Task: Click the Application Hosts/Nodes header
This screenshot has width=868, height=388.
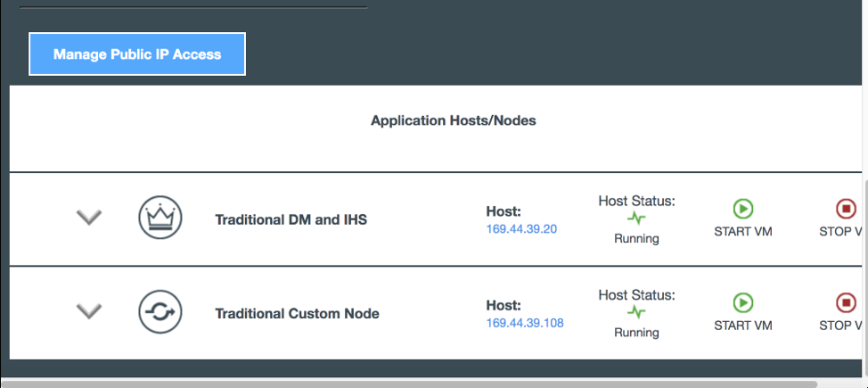Action: [x=454, y=120]
